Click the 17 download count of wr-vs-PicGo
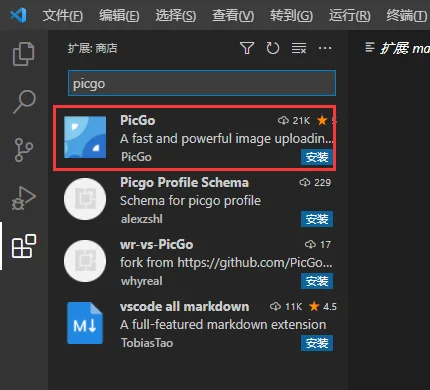Image resolution: width=430 pixels, height=390 pixels. (318, 245)
